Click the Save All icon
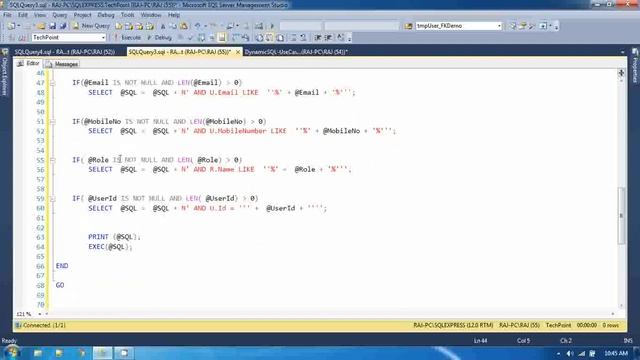640x360 pixels. coord(63,26)
